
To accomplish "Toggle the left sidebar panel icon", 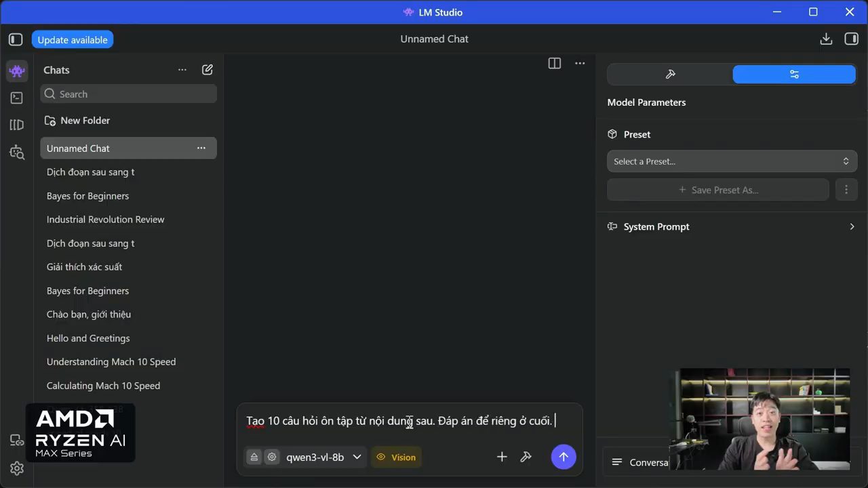I will pyautogui.click(x=16, y=39).
